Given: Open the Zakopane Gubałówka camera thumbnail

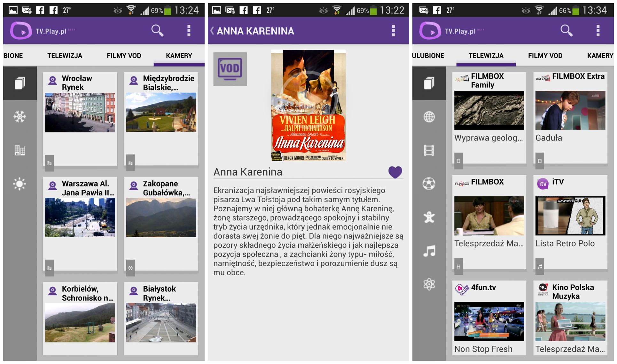Looking at the screenshot, I should click(x=161, y=217).
